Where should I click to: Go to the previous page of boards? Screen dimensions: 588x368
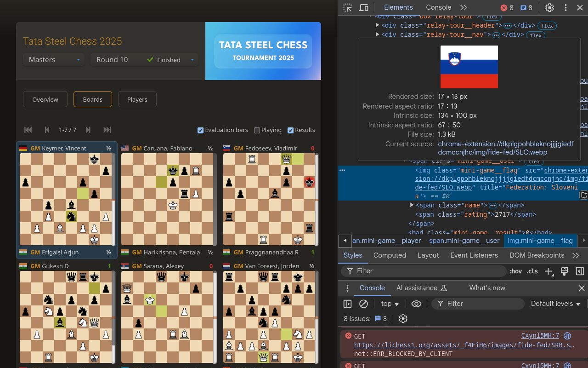point(47,130)
